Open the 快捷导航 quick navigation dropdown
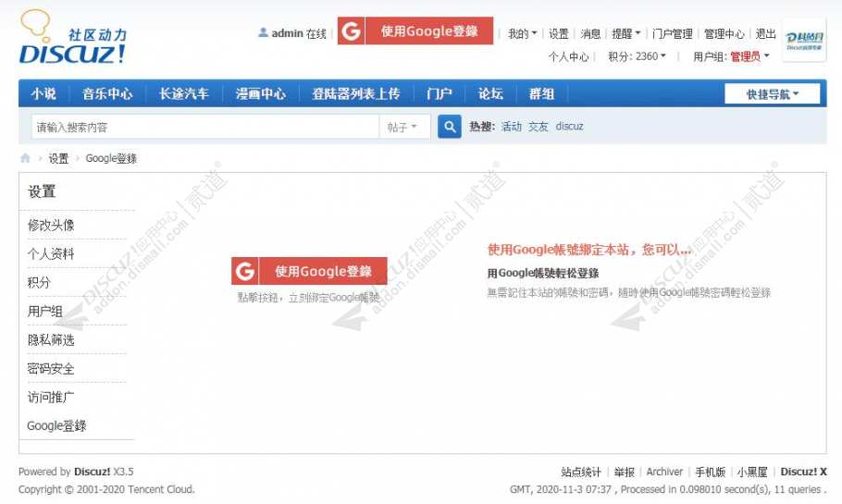This screenshot has height=504, width=842. point(773,94)
